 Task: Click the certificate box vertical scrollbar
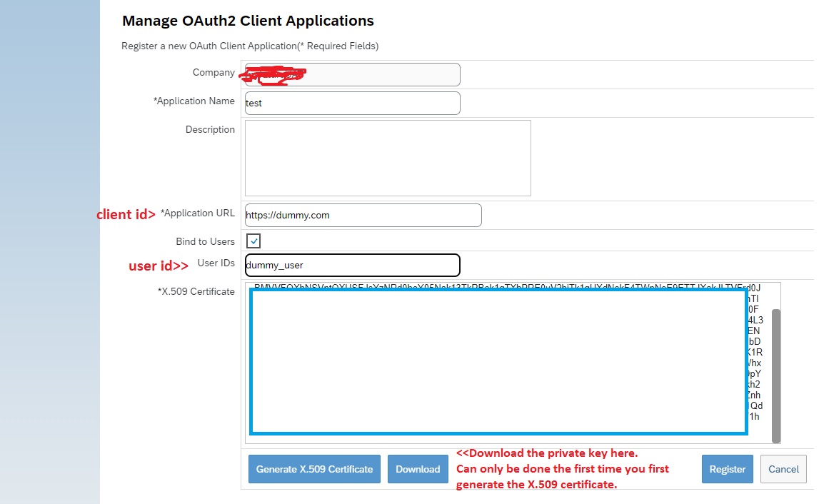(776, 375)
